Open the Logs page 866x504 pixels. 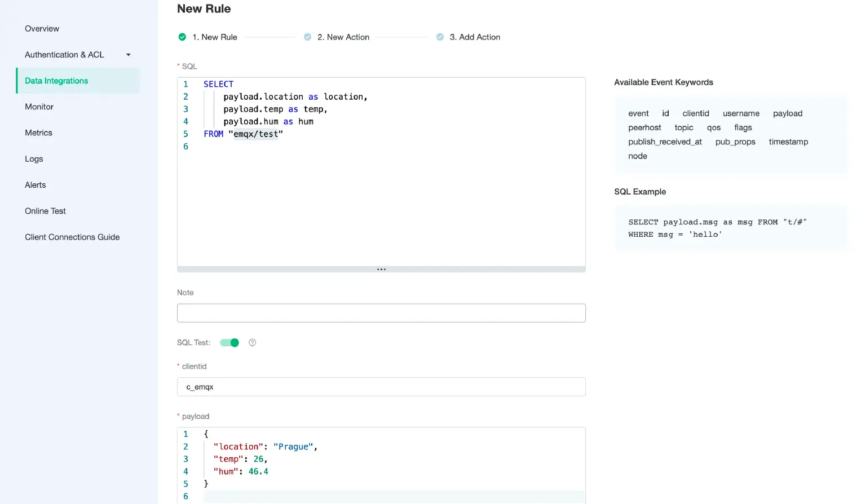(34, 159)
